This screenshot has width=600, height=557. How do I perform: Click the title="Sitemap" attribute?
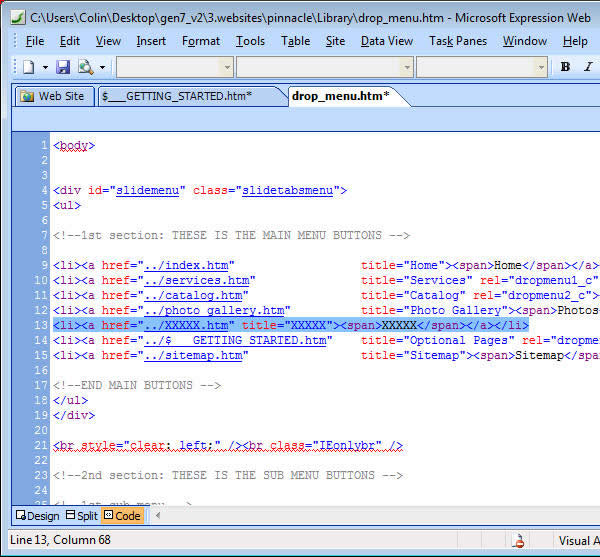[x=413, y=355]
